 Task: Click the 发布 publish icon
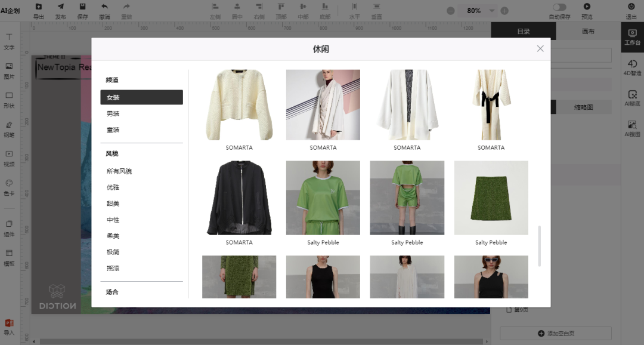coord(60,7)
